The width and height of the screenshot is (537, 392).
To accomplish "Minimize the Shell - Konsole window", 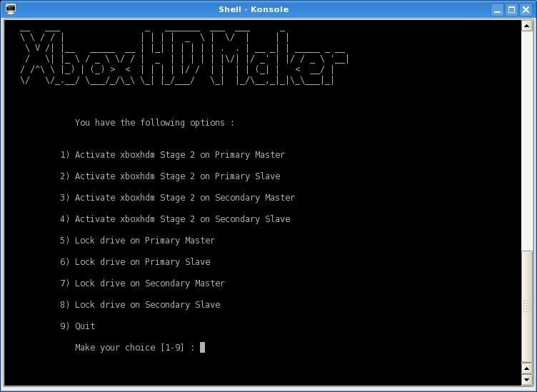I will 498,9.
